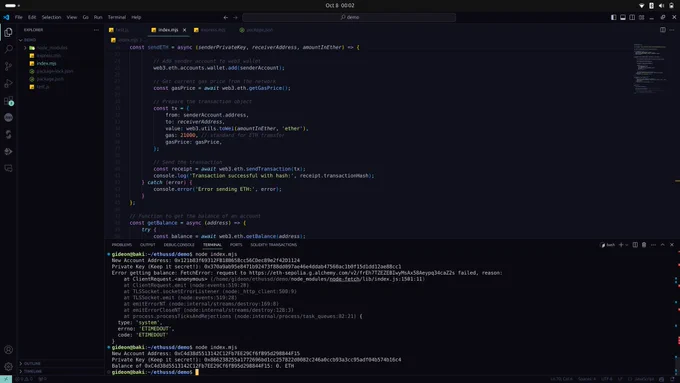Open test.js in the Explorer tree
The height and width of the screenshot is (383, 680).
(x=61, y=87)
